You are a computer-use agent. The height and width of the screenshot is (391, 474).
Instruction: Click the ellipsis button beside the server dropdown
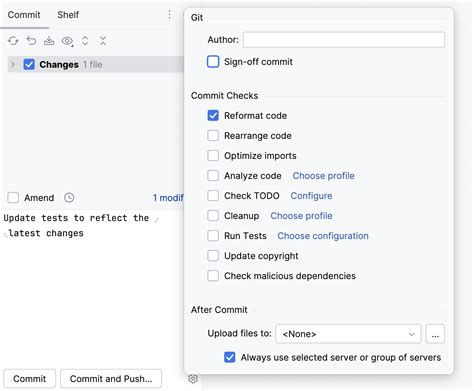435,334
